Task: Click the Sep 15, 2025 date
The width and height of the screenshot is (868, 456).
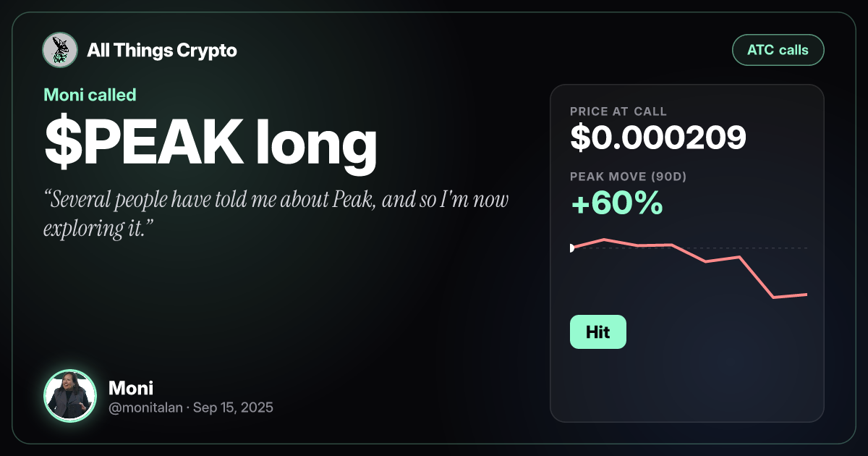Action: click(232, 408)
